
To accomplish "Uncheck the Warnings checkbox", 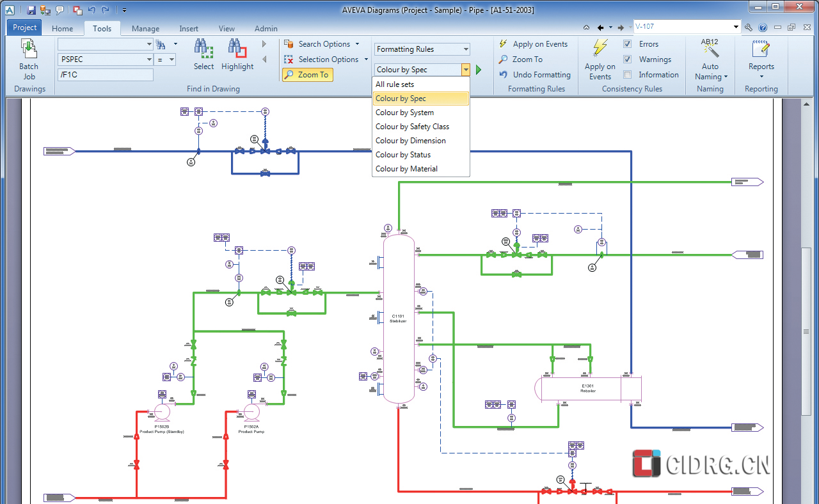I will (x=628, y=59).
